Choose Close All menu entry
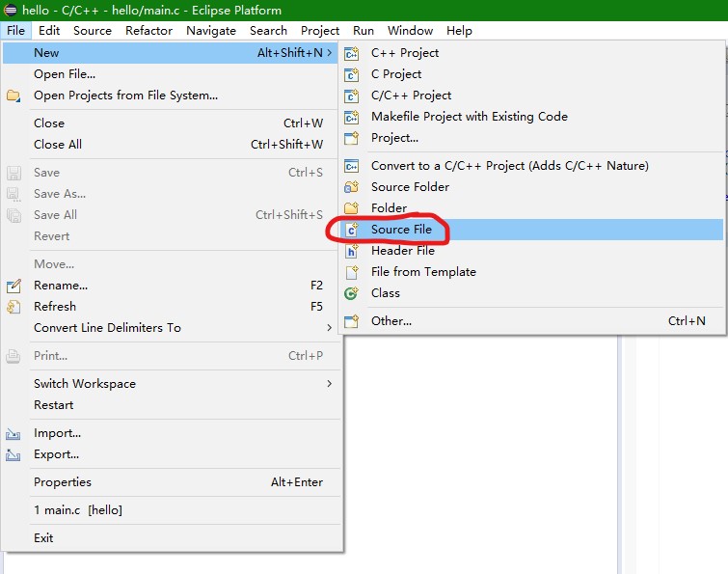Viewport: 728px width, 574px height. pyautogui.click(x=172, y=145)
